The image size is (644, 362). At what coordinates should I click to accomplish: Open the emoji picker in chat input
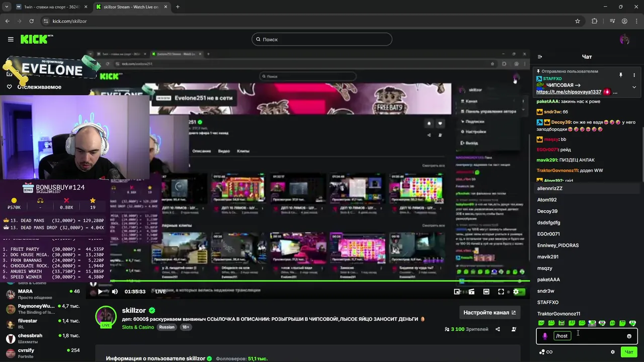[x=629, y=336]
